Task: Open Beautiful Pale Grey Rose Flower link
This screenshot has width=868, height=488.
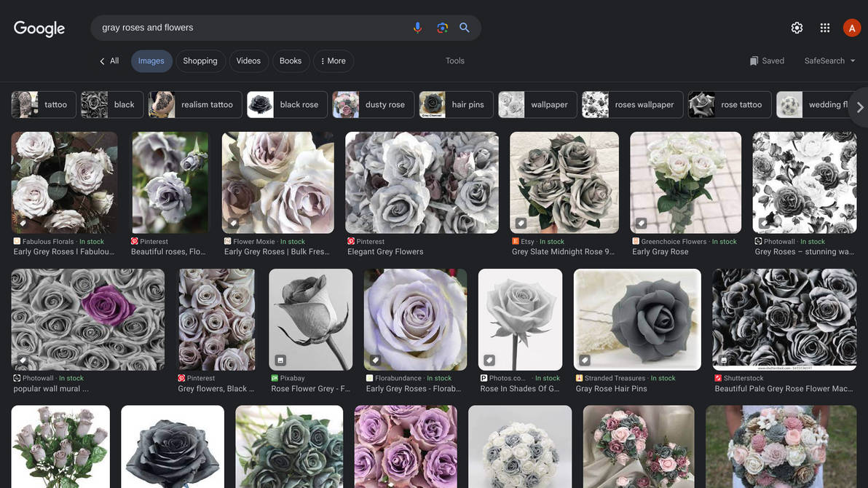Action: point(784,389)
